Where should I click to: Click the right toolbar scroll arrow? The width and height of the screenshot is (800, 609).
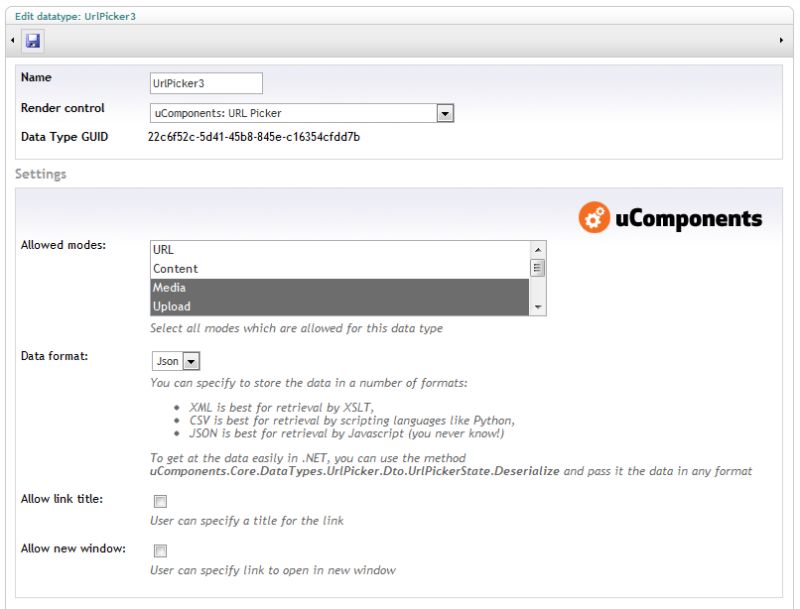pyautogui.click(x=783, y=39)
